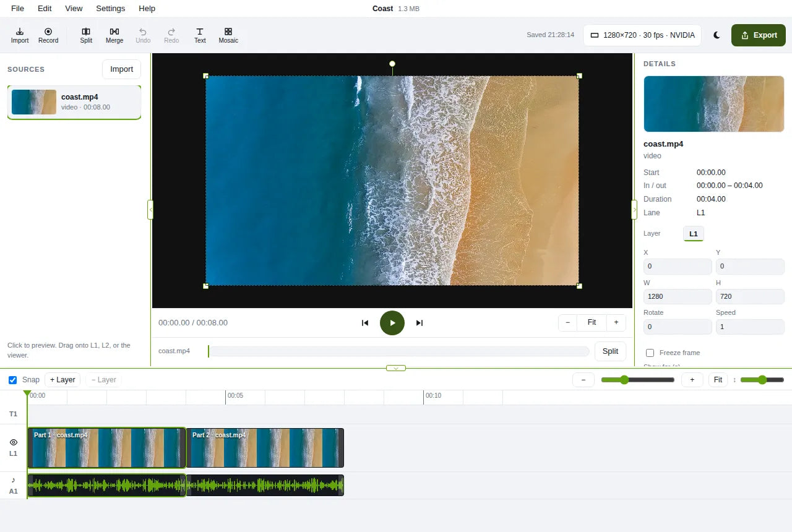Open the View menu
This screenshot has width=792, height=532.
click(x=74, y=9)
